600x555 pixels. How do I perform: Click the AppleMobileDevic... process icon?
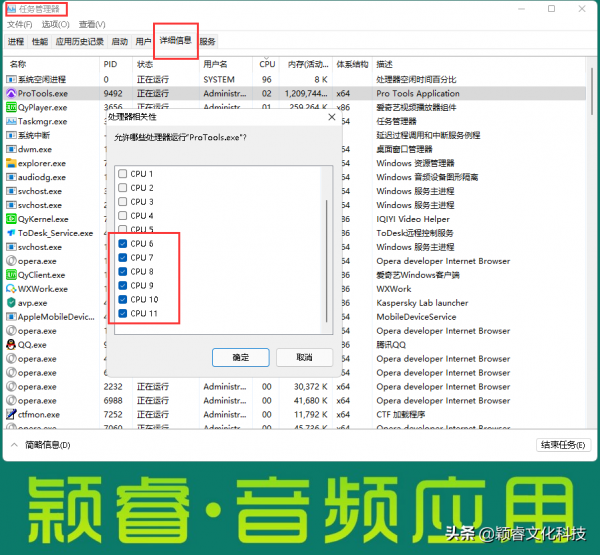point(11,317)
